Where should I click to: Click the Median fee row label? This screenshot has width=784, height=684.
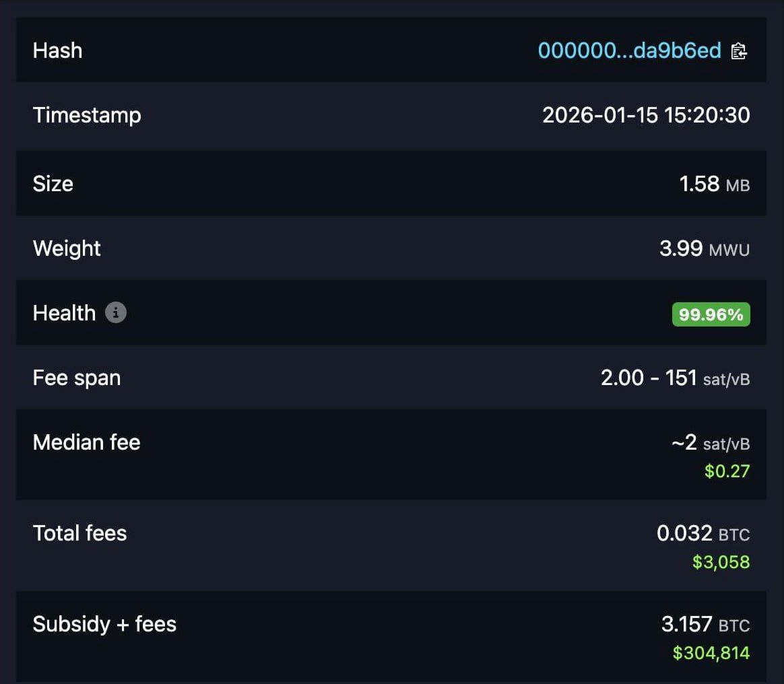point(86,442)
